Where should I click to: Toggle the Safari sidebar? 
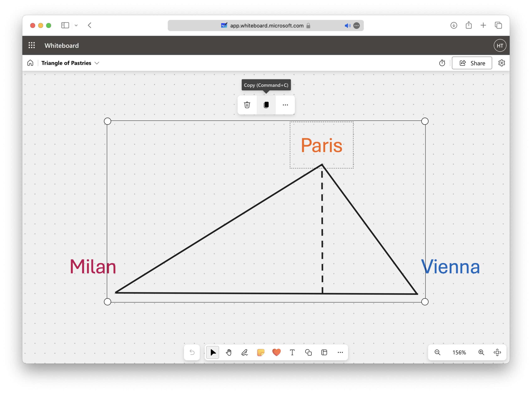coord(65,25)
